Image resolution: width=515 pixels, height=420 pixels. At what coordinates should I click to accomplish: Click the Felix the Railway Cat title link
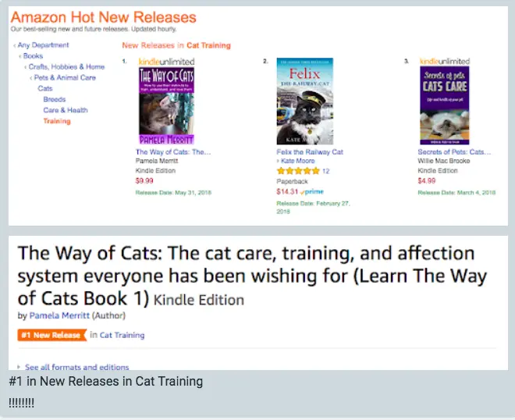tap(310, 152)
